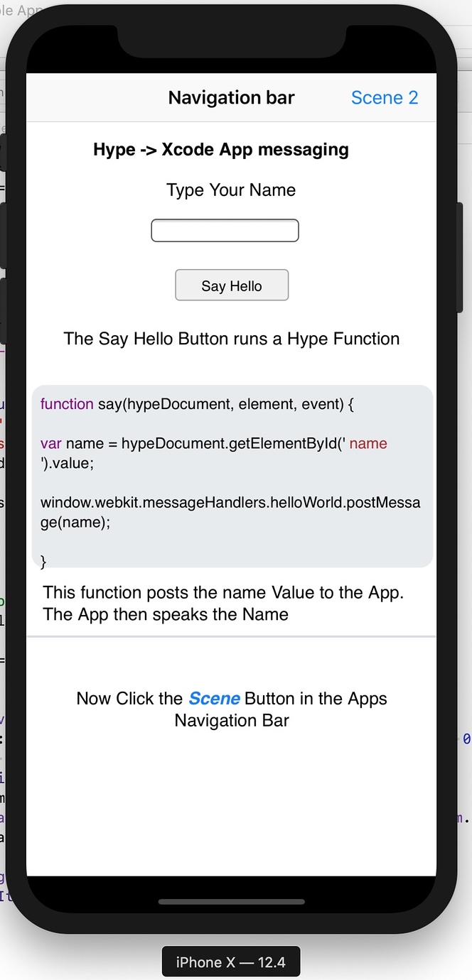Click the red name string in code
Viewport: 472px width, 980px height.
click(368, 444)
